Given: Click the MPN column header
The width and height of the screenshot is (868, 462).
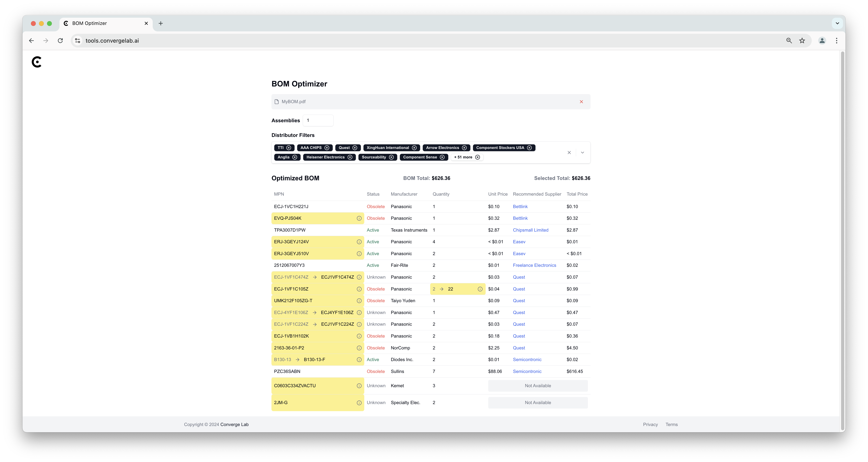Looking at the screenshot, I should tap(279, 194).
